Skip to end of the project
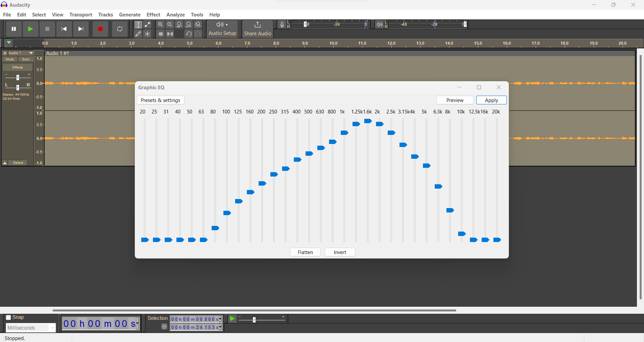Screen dimensions: 644x342 tap(81, 29)
